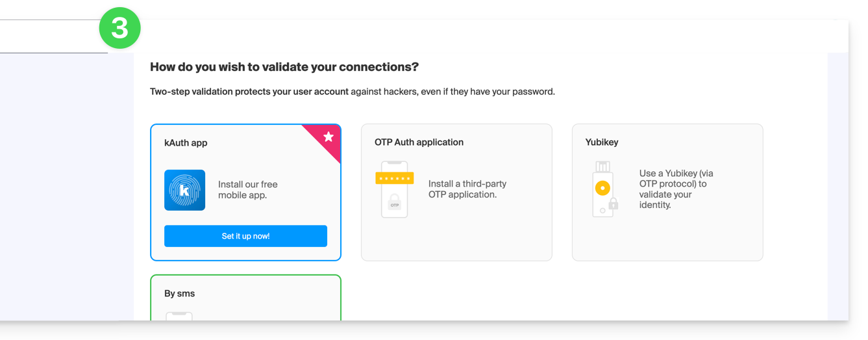The height and width of the screenshot is (340, 868).
Task: Click the blue kAuth fingerprint app icon
Action: pos(184,190)
